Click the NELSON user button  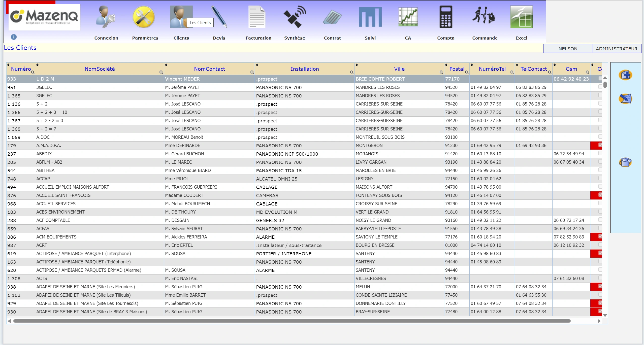568,49
